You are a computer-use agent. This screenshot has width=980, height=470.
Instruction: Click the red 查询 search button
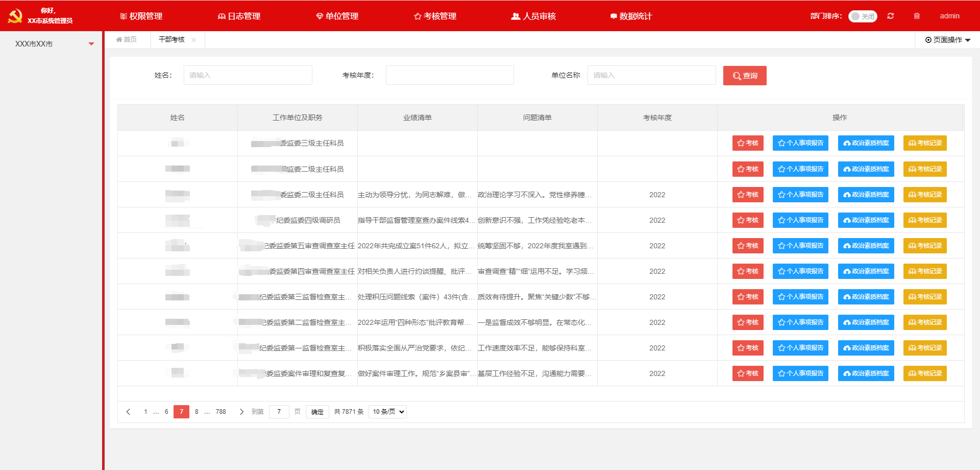point(745,76)
